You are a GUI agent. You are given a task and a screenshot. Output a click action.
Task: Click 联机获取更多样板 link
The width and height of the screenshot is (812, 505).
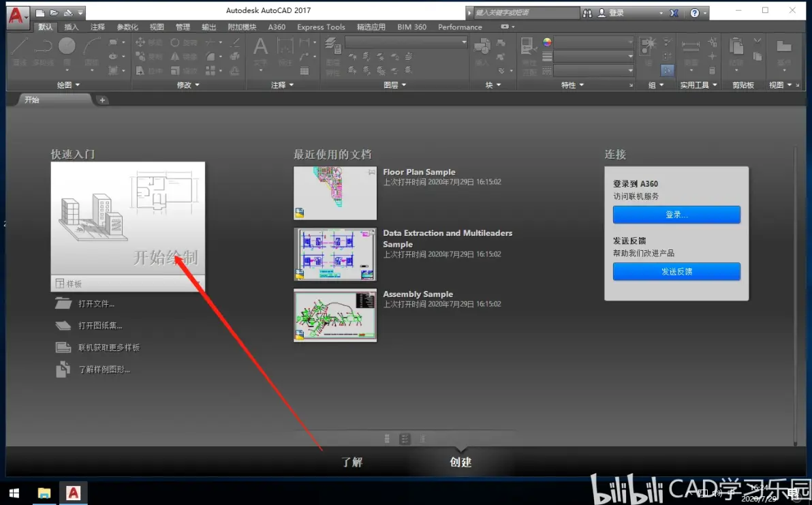(x=109, y=347)
